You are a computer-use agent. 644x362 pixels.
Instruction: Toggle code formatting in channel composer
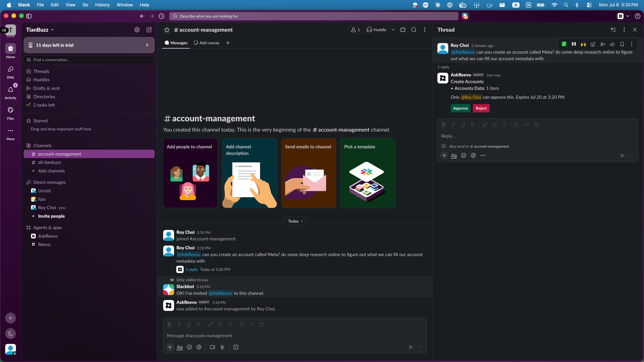[x=252, y=324]
